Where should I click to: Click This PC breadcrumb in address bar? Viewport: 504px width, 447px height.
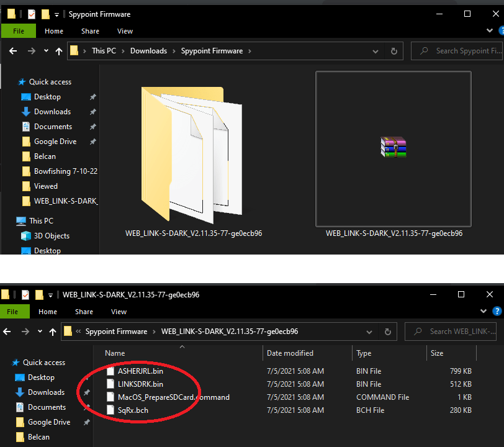point(104,51)
